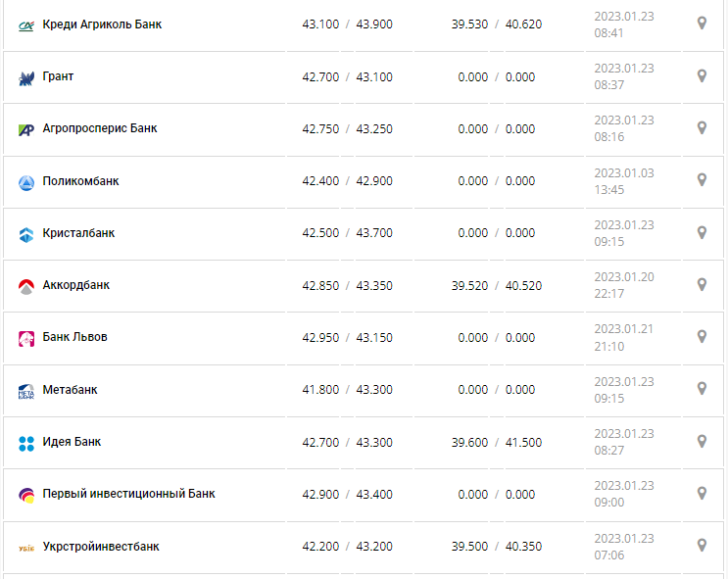728x579 pixels.
Task: Open Кристалбанк map pin
Action: 702,233
